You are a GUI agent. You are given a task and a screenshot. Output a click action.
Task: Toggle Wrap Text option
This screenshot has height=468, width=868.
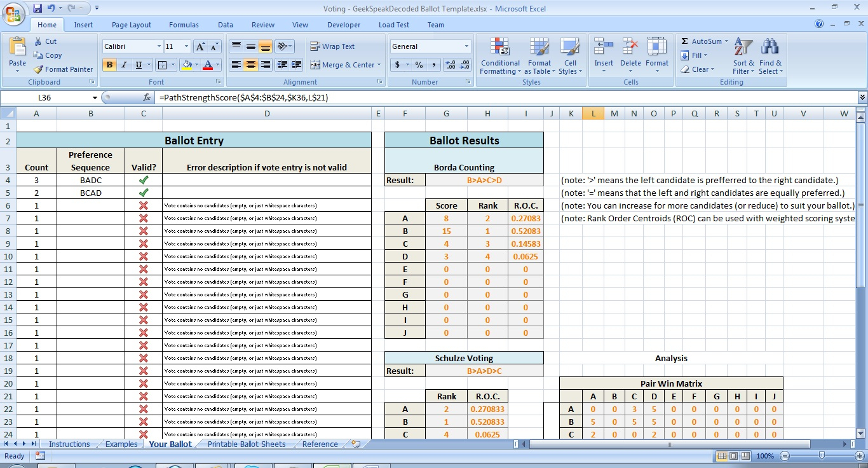click(332, 46)
